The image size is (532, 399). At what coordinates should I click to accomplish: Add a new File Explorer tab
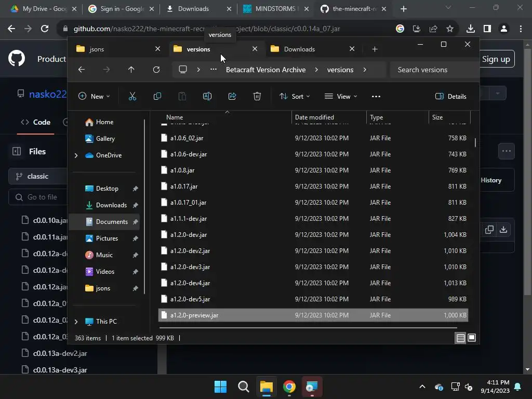(375, 49)
